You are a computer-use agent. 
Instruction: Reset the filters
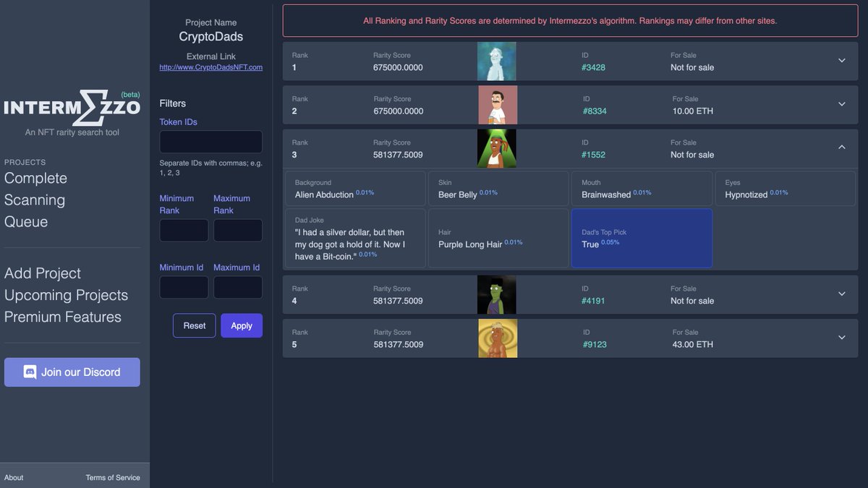coord(195,325)
